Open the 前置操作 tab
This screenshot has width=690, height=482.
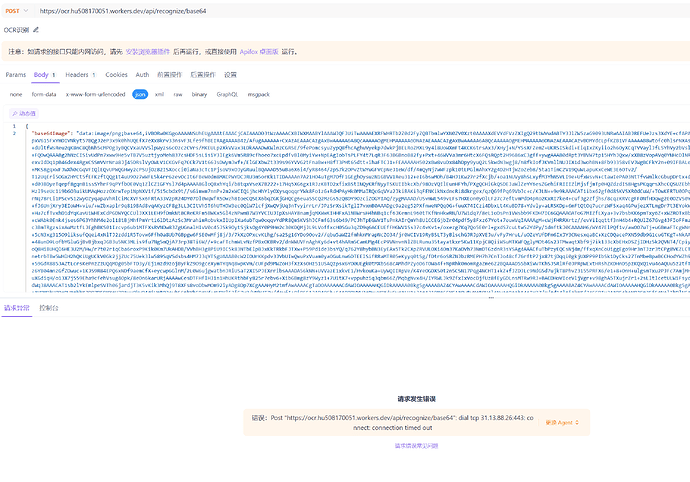[x=169, y=75]
